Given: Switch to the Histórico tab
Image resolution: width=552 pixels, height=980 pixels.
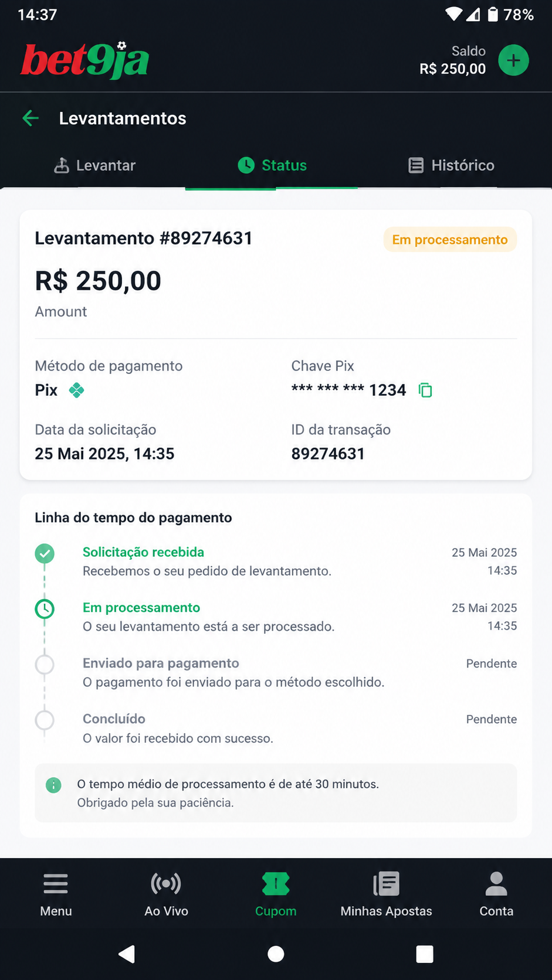Looking at the screenshot, I should [x=451, y=165].
